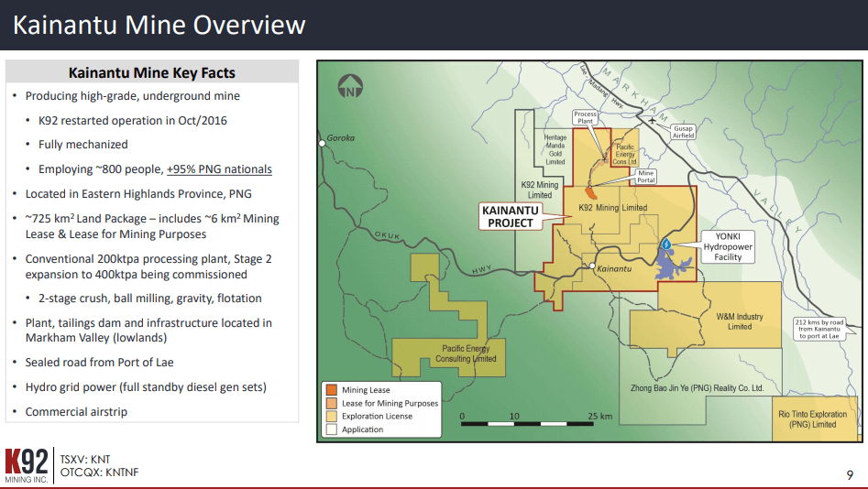868x489 pixels.
Task: Click the slide page number 9
Action: click(850, 474)
